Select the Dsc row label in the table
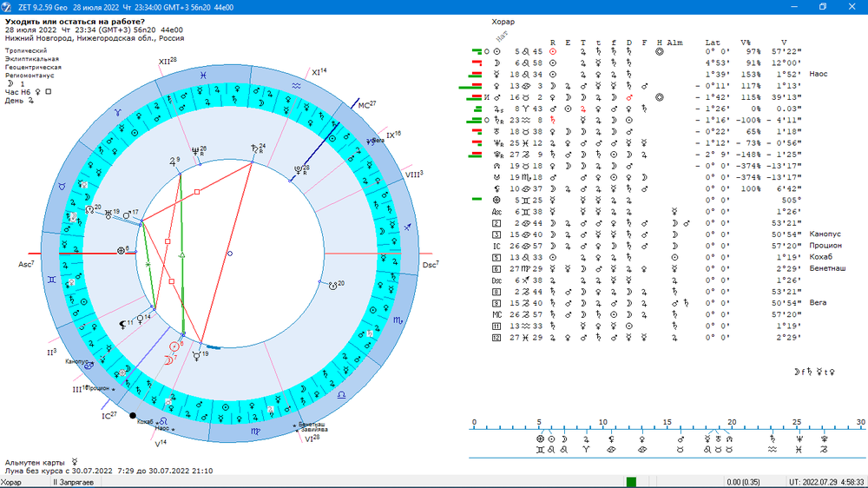Screen dimensions: 868x488 click(496, 280)
